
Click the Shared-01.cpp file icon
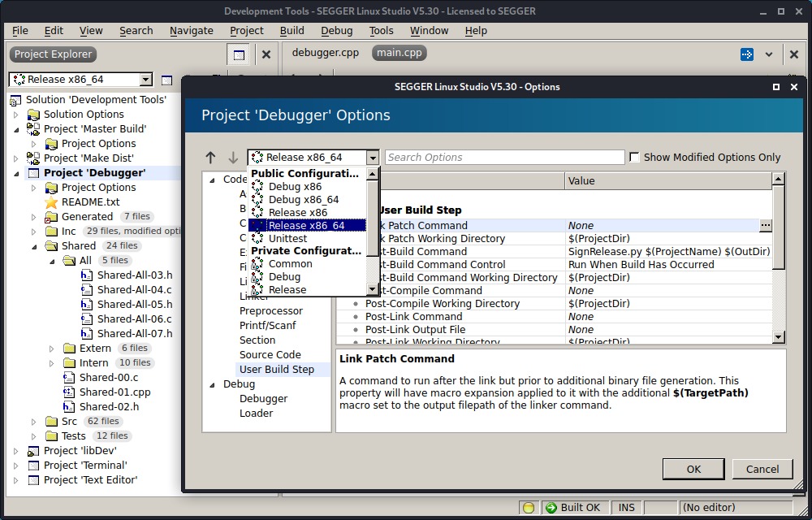[x=69, y=392]
